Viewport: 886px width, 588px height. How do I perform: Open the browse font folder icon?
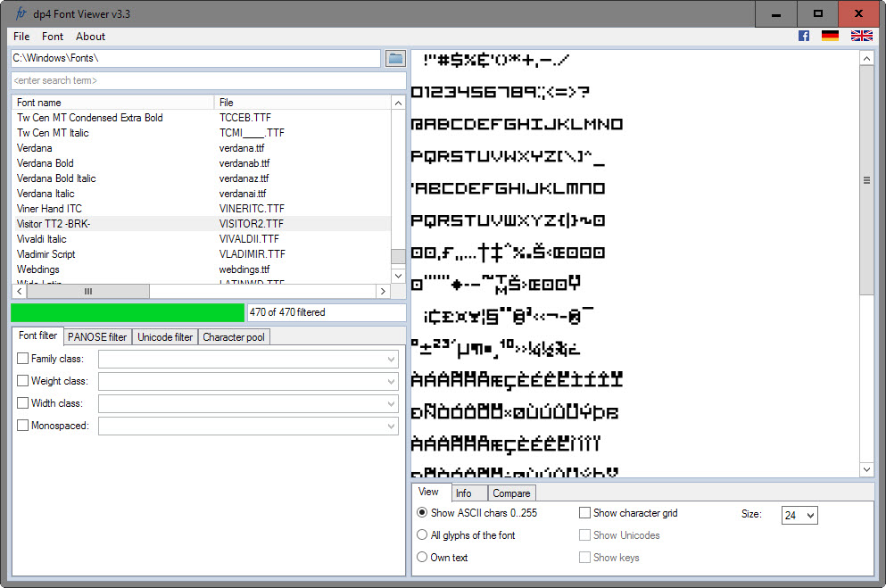[395, 58]
